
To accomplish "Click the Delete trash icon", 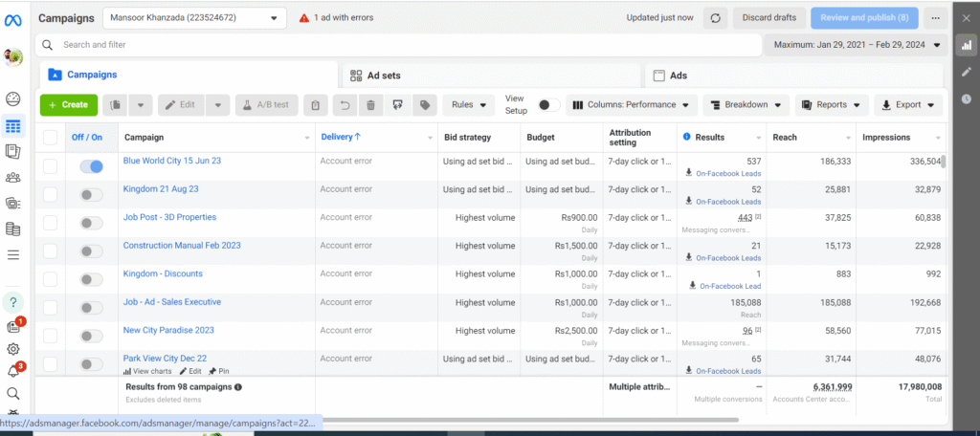I will pos(370,105).
